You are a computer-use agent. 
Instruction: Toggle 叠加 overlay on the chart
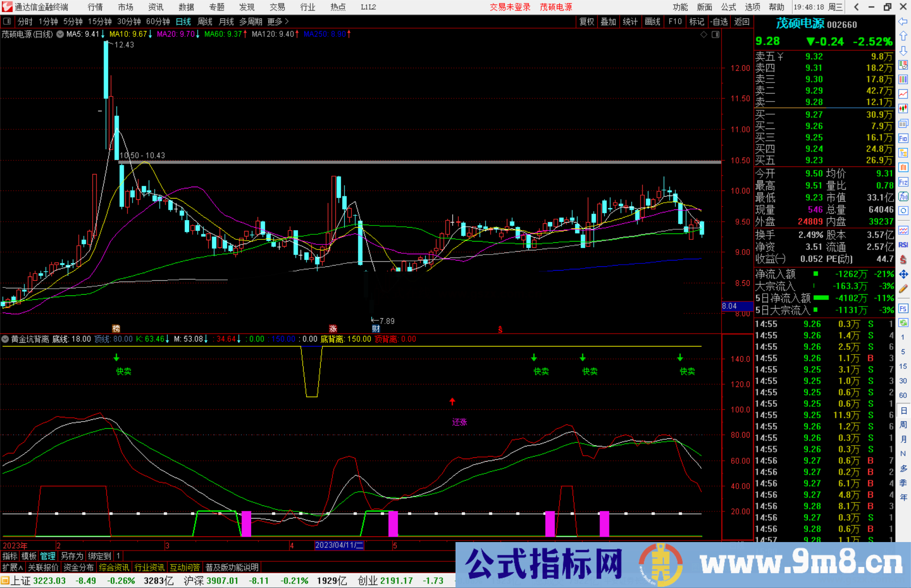(609, 21)
